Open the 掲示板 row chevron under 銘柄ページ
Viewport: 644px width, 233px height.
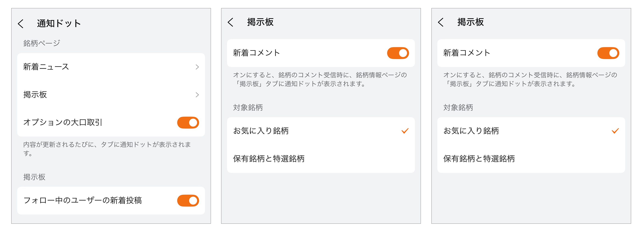197,95
